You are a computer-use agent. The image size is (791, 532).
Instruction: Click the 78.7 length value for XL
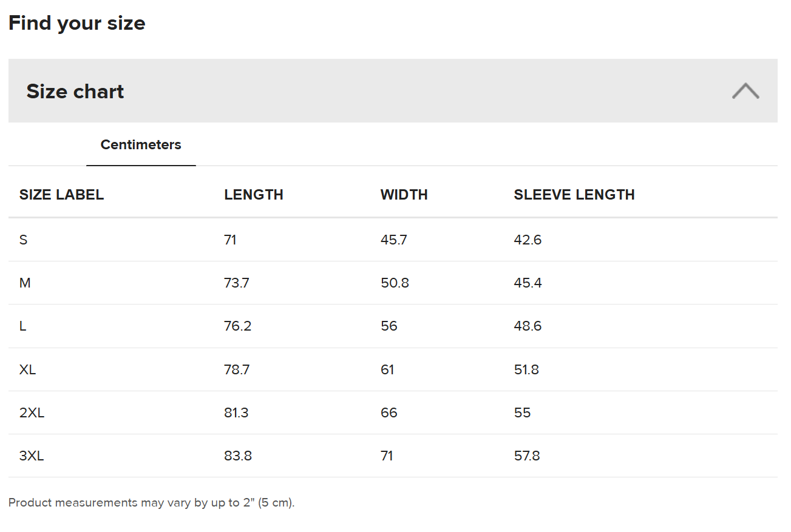coord(237,369)
